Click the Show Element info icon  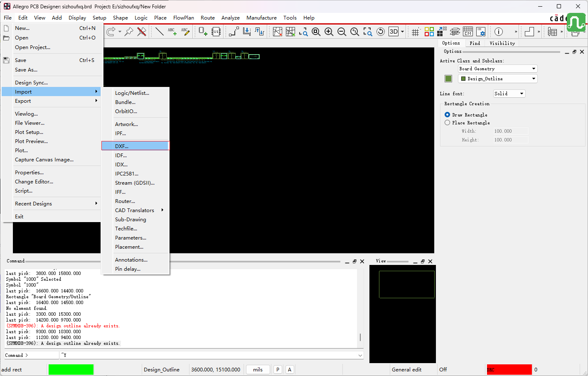(499, 32)
